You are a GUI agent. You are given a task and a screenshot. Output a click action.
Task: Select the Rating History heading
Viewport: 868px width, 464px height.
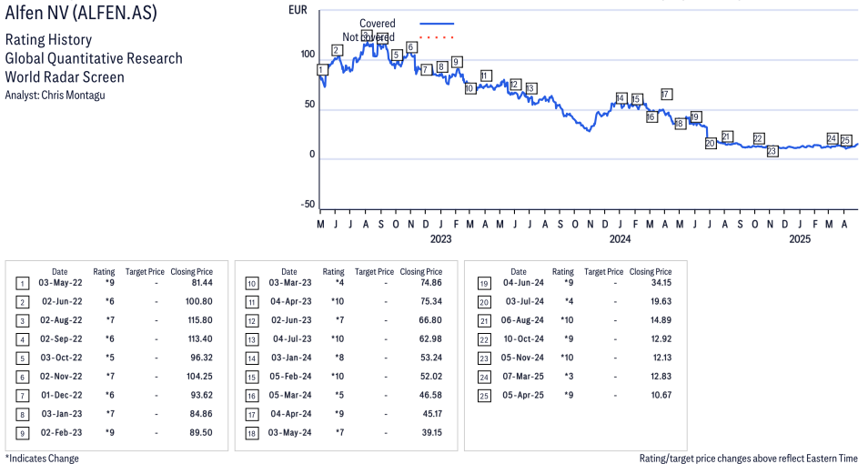(49, 40)
